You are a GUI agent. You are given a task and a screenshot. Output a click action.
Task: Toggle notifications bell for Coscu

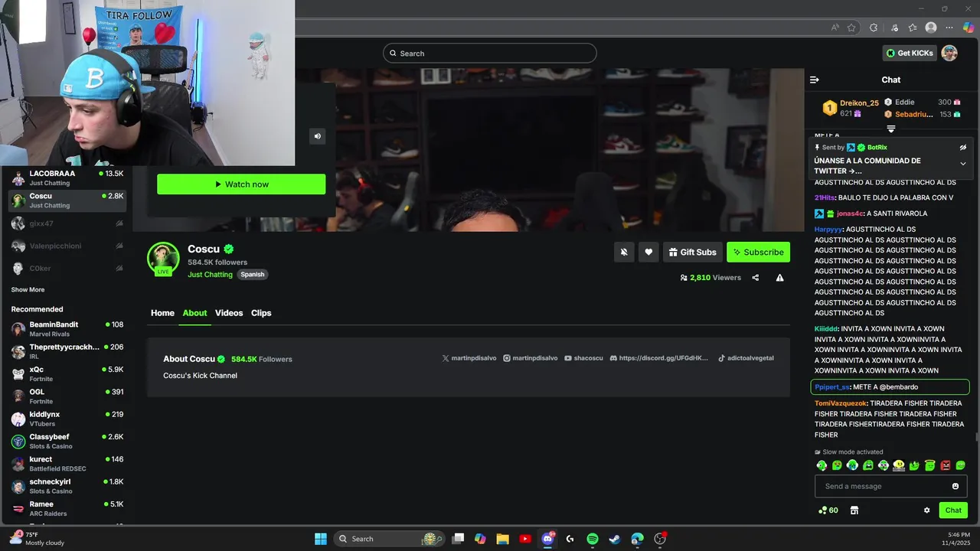[624, 252]
